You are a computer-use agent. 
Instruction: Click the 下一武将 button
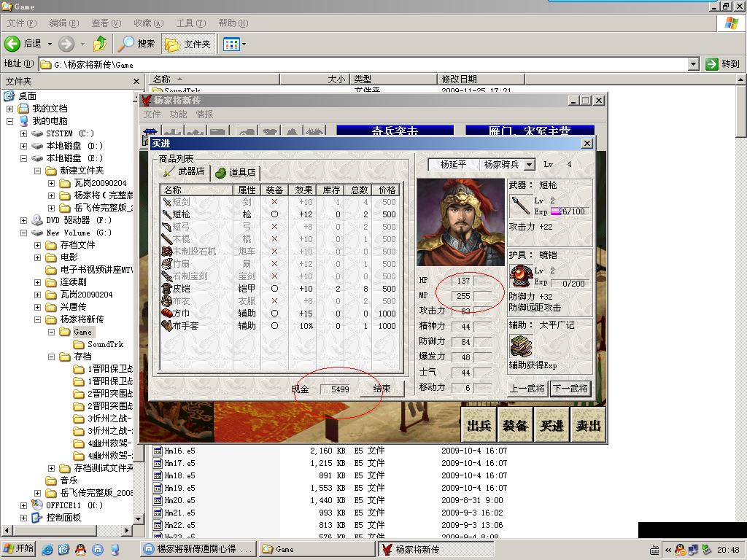coord(570,389)
